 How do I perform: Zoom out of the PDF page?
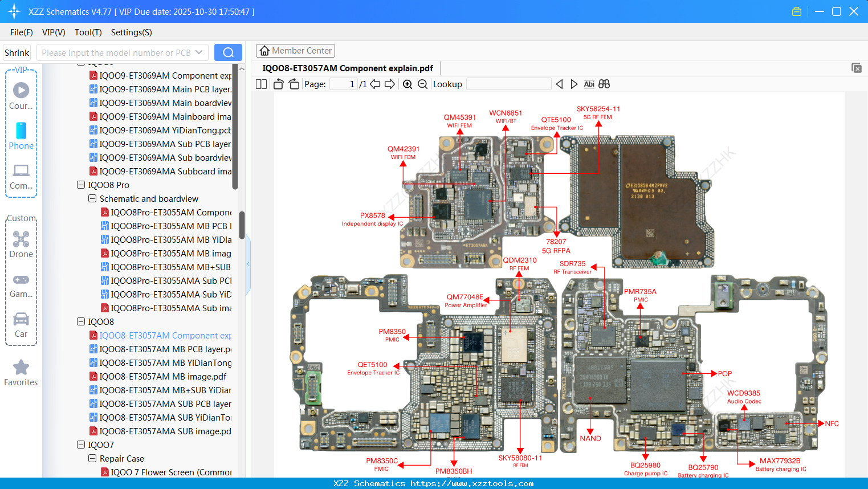pyautogui.click(x=422, y=84)
